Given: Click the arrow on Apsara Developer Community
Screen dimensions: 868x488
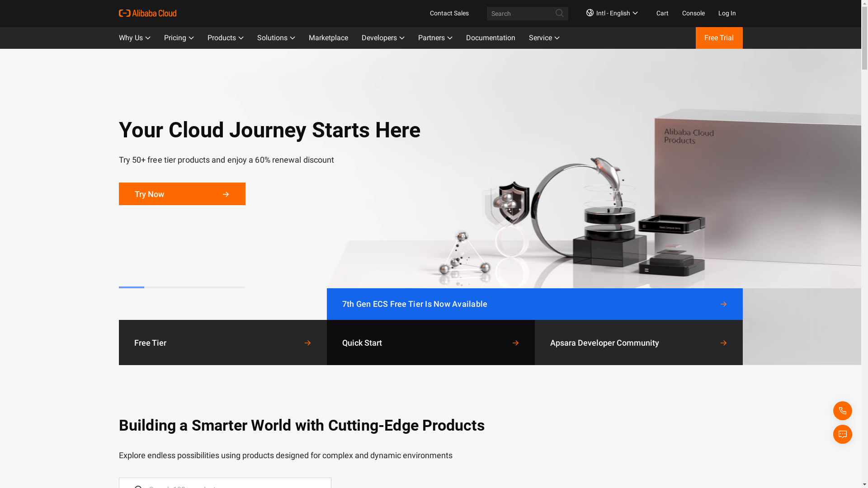Looking at the screenshot, I should [723, 343].
